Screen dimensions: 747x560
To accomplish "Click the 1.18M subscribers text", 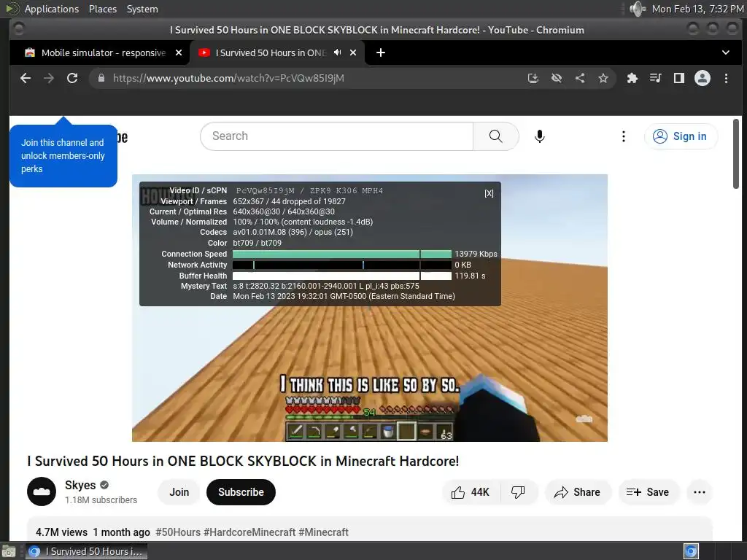I will point(101,500).
